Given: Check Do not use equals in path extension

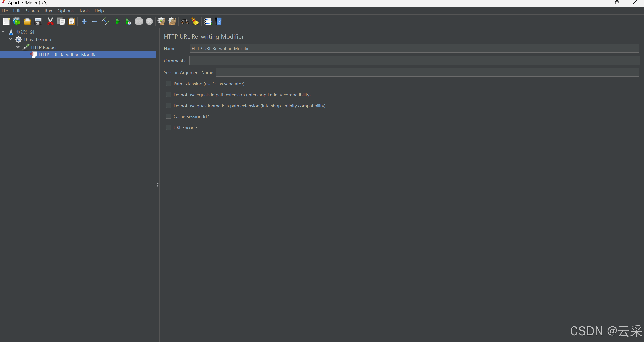Looking at the screenshot, I should (x=168, y=95).
